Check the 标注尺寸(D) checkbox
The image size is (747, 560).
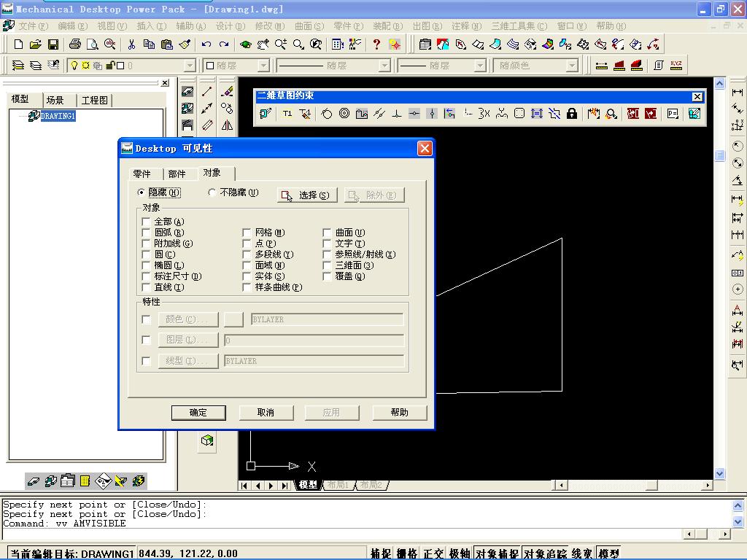click(x=146, y=276)
